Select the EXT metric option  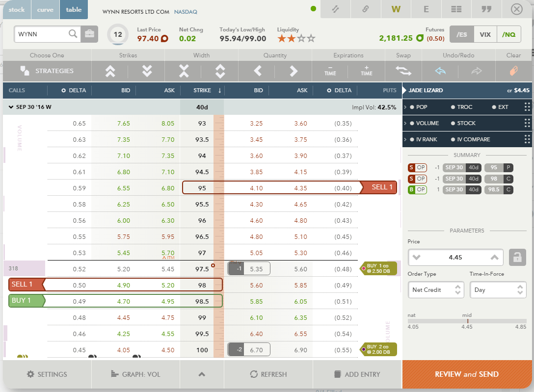[x=500, y=107]
